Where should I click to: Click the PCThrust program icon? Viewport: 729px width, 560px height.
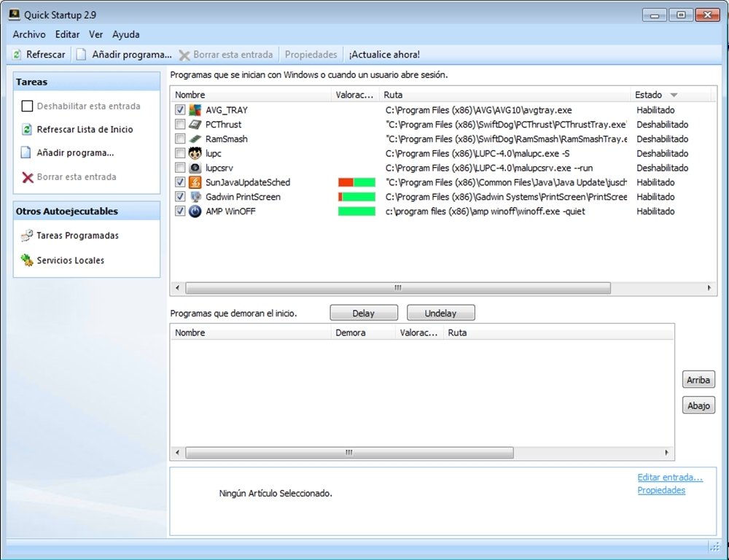[x=195, y=125]
